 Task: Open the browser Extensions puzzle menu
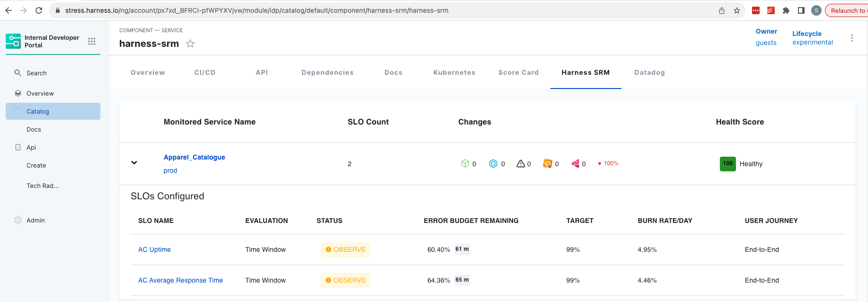[x=786, y=10]
